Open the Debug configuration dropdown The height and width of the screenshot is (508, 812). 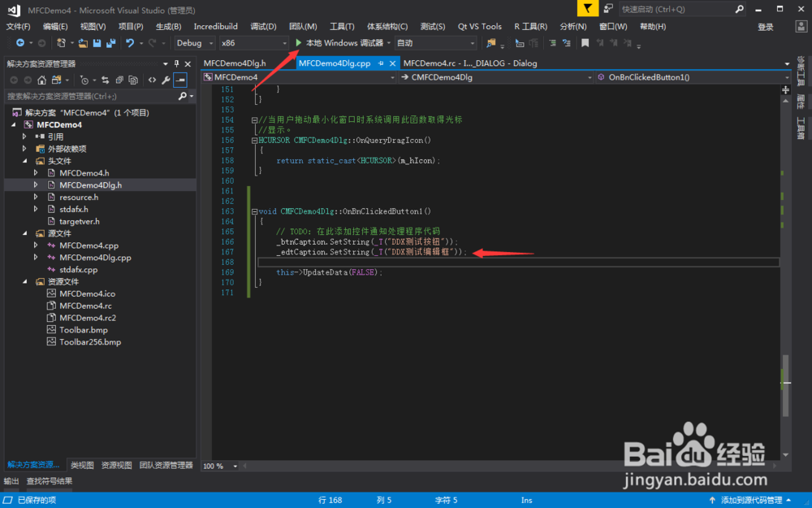point(195,43)
